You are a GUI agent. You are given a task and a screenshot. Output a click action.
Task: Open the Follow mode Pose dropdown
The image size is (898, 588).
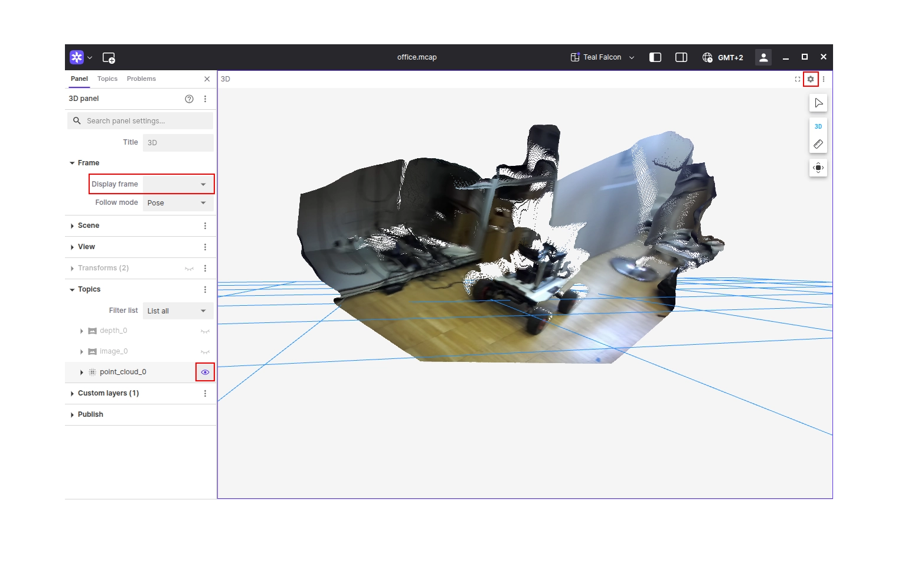point(177,202)
